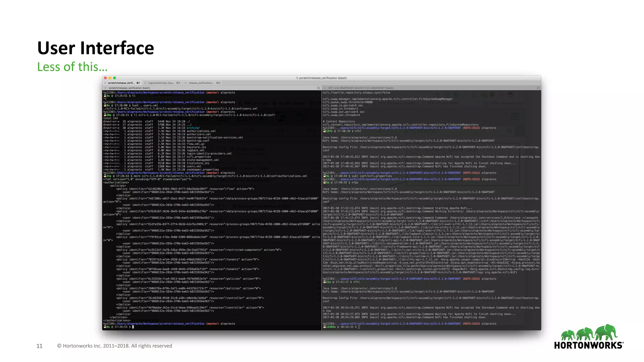Close the nifi-1.2.0-SNAPSHOT pane with its X
The image size is (644, 362).
point(325,88)
